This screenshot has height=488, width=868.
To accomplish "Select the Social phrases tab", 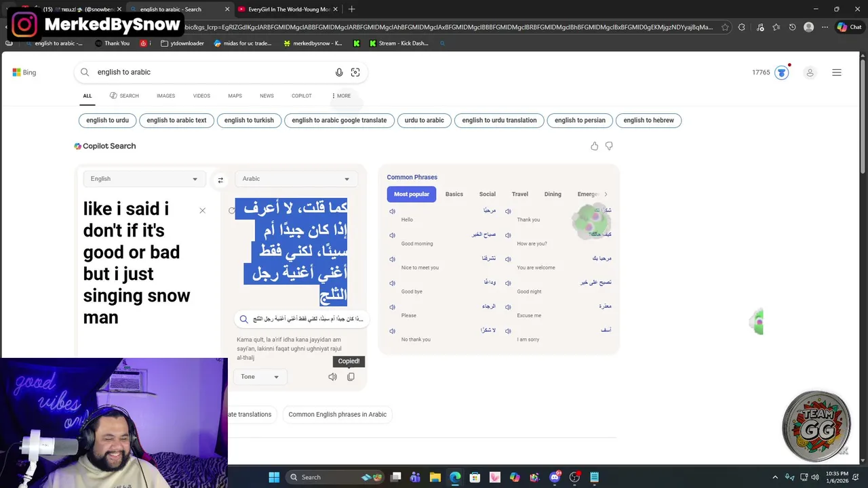I will pyautogui.click(x=488, y=195).
